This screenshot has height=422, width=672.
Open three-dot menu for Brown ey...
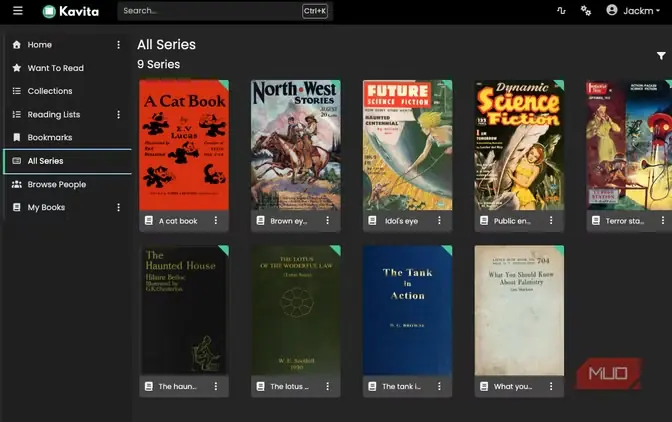click(327, 220)
